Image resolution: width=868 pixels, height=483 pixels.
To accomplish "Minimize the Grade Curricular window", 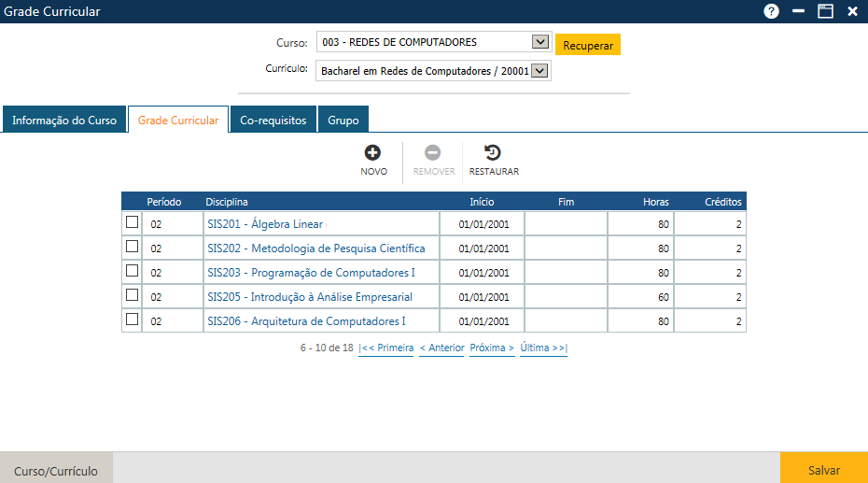I will coord(798,11).
